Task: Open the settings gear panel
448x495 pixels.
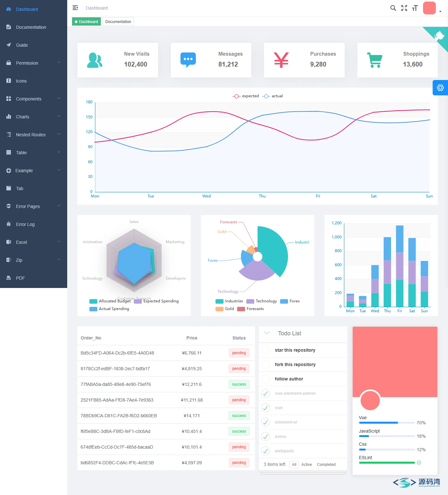Action: [x=440, y=88]
